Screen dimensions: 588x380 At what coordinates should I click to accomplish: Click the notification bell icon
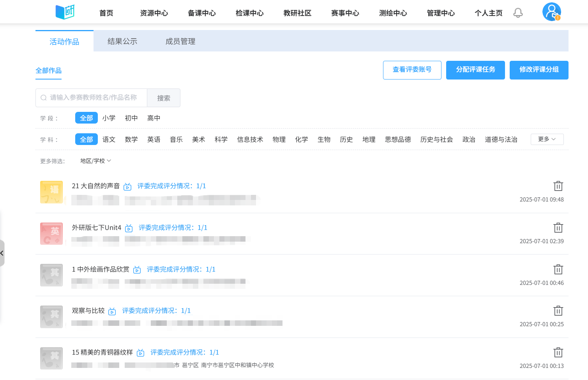pyautogui.click(x=518, y=13)
